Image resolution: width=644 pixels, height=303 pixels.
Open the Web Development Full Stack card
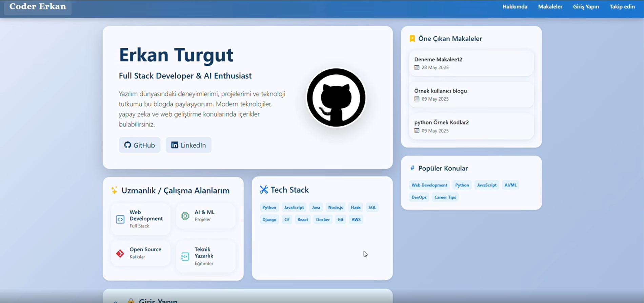pyautogui.click(x=141, y=219)
